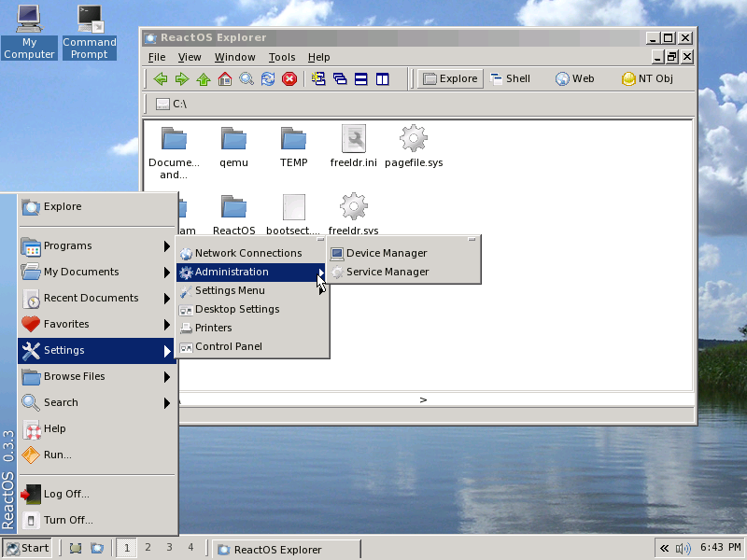Click the green Back arrow in toolbar

tap(161, 79)
